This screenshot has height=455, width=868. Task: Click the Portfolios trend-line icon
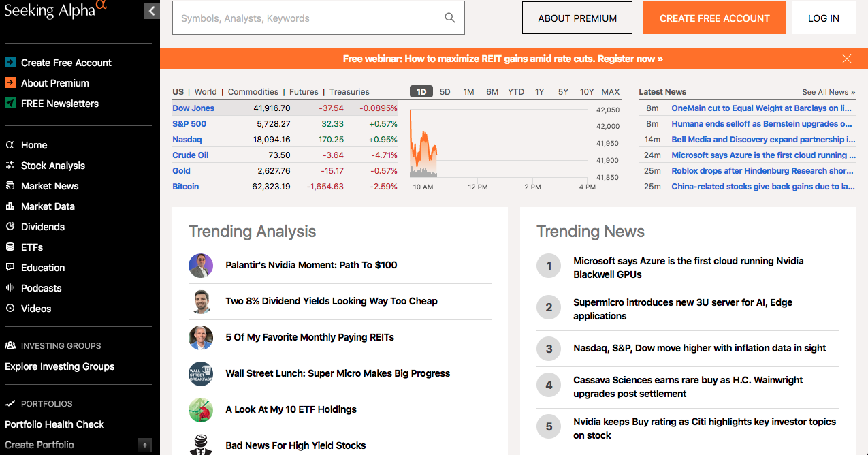[x=10, y=404]
